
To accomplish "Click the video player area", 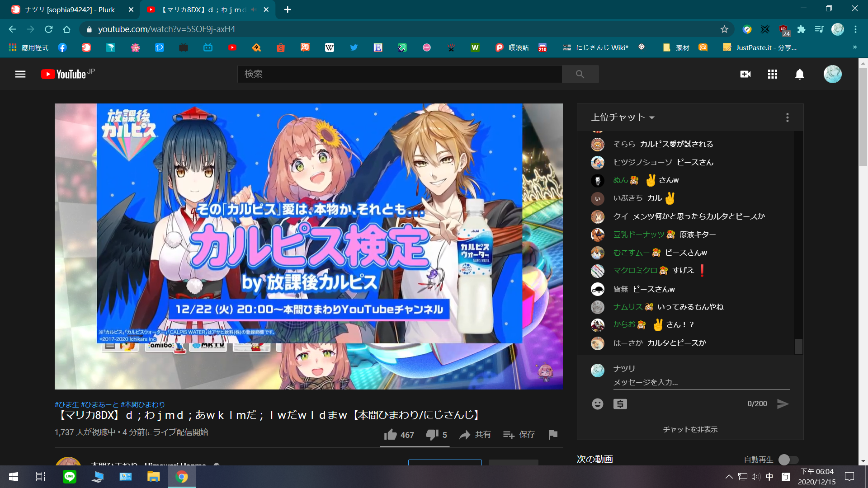I will [309, 246].
